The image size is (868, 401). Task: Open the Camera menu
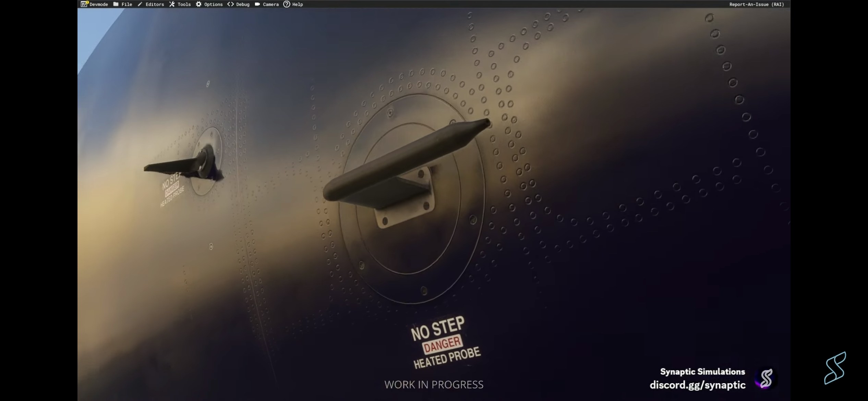pos(271,4)
